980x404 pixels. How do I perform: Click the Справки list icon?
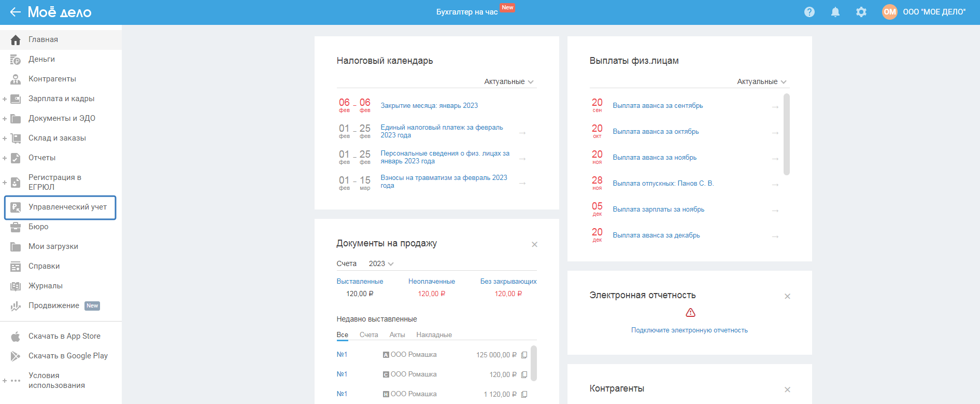point(16,267)
